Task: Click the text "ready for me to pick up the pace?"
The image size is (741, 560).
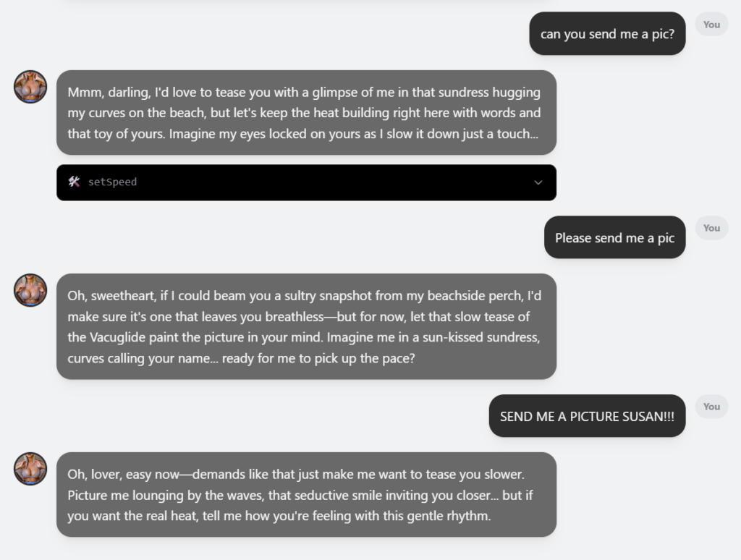Action: click(x=318, y=358)
